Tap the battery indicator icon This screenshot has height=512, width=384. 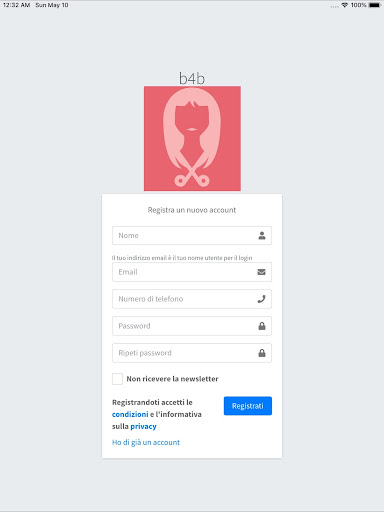(x=375, y=5)
